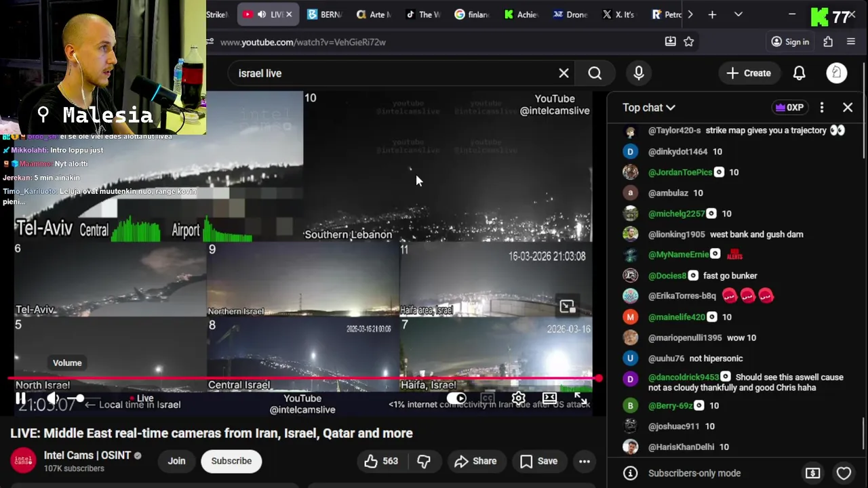Toggle the autoplay switch in player
Viewport: 868px width, 488px height.
[x=456, y=399]
